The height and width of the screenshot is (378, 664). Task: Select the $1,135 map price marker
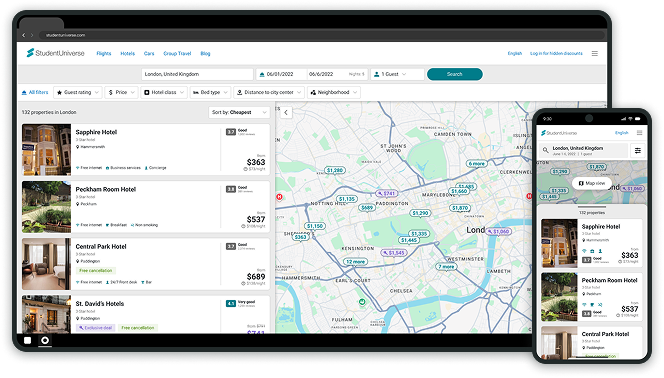click(347, 199)
